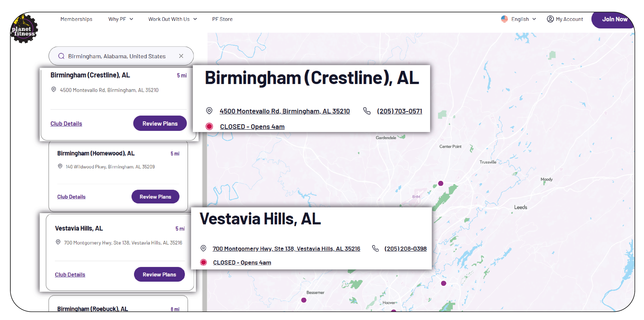Click location pin beside 140 Wildwood Pkwy
644x320 pixels.
click(60, 166)
